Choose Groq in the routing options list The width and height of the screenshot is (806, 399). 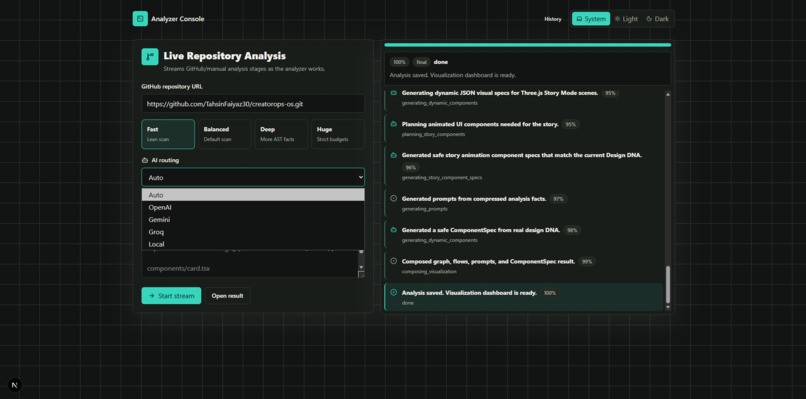(253, 232)
